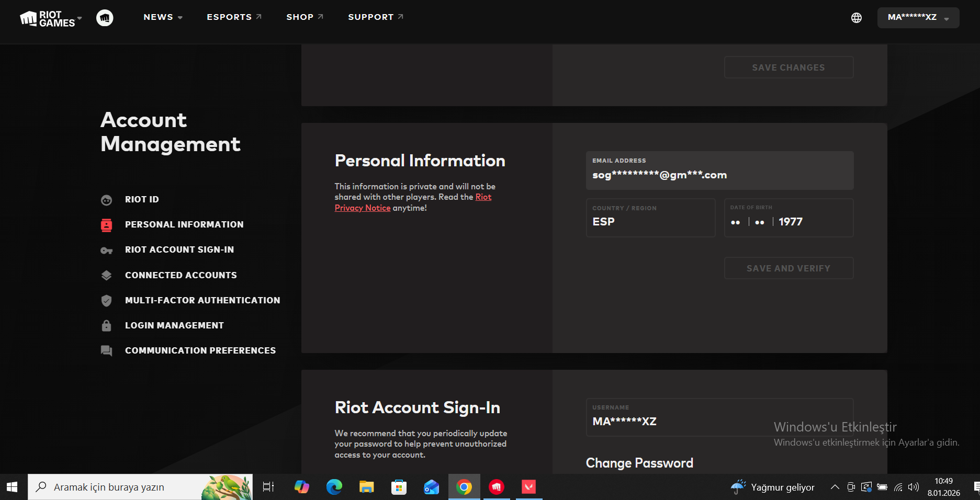This screenshot has height=500, width=980.
Task: Go to COMMUNICATION PREFERENCES section
Action: tap(200, 351)
